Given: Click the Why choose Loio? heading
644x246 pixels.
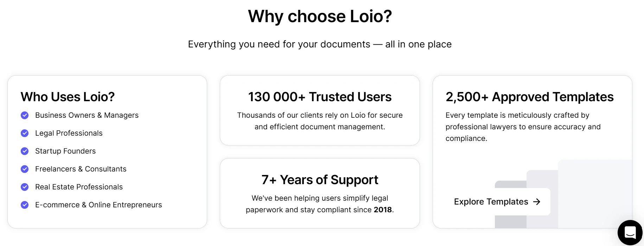Looking at the screenshot, I should (320, 16).
